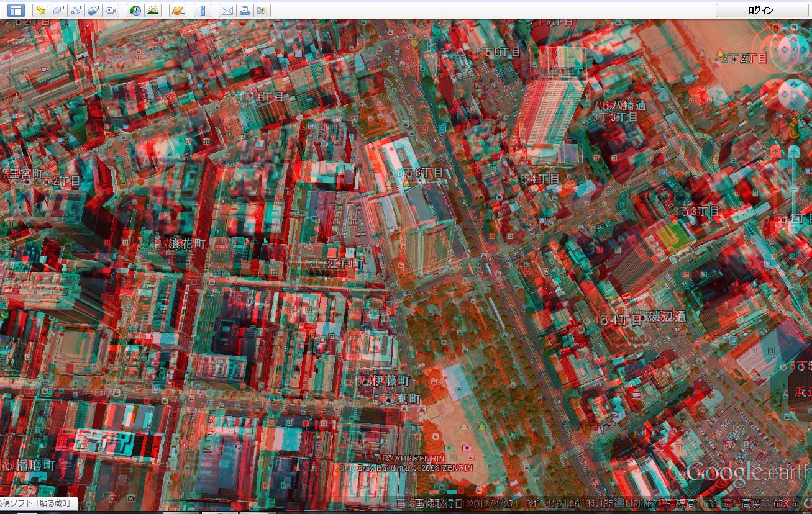Select the Add Polygon tool
812x514 pixels.
tap(58, 10)
